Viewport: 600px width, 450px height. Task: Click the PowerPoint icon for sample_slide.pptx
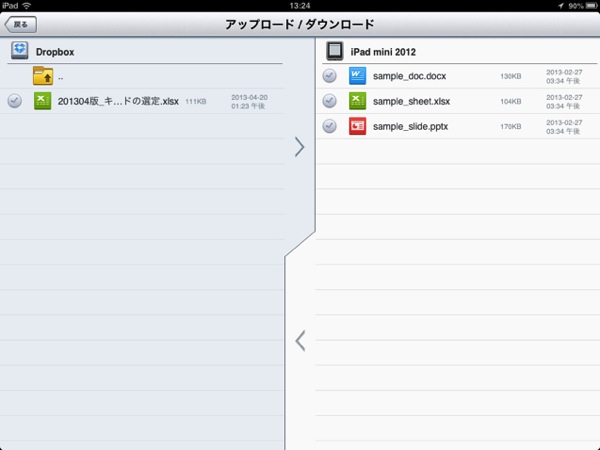357,126
